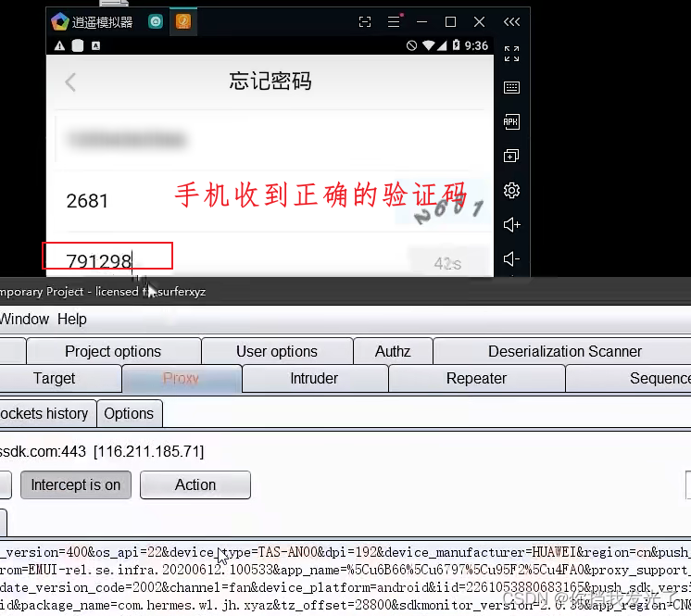
Task: Toggle the Intercept is on button
Action: coord(76,484)
